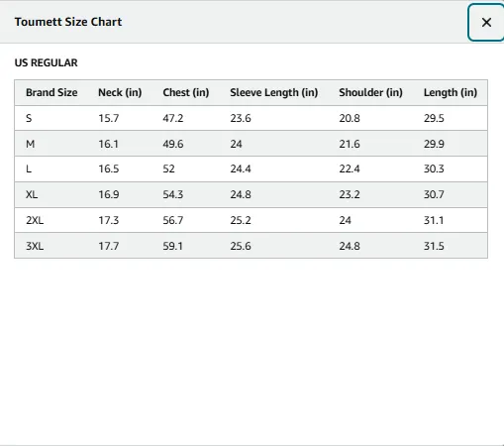
Task: Select the XL size row label
Action: [32, 194]
